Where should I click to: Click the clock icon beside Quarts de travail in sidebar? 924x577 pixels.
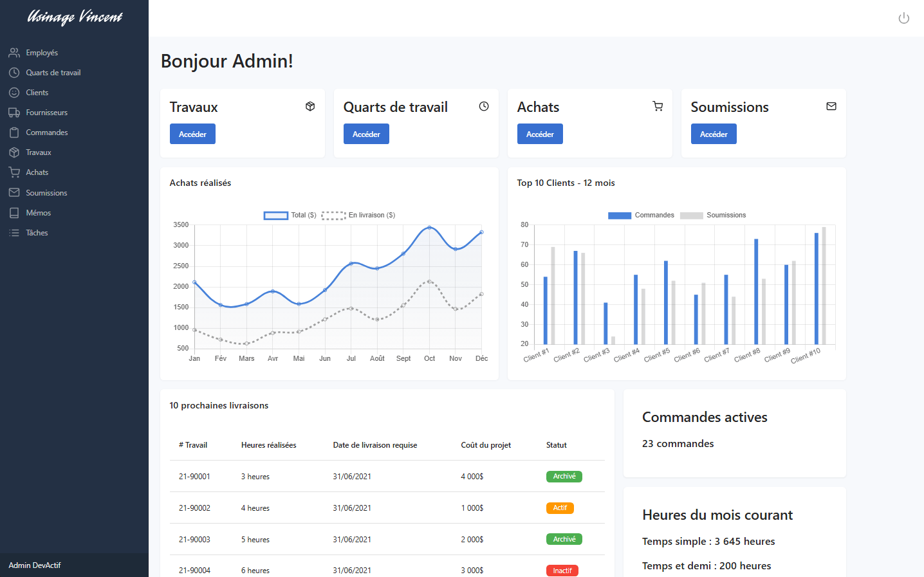click(x=14, y=73)
